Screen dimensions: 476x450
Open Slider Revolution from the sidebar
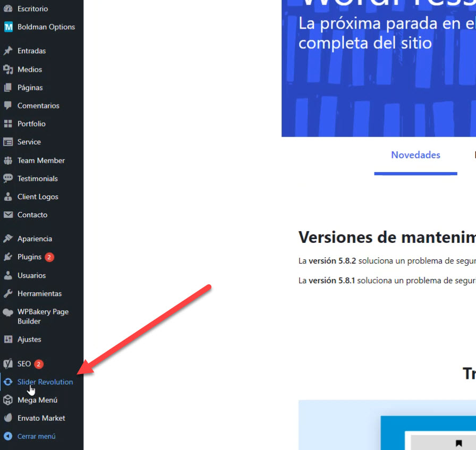pos(45,382)
